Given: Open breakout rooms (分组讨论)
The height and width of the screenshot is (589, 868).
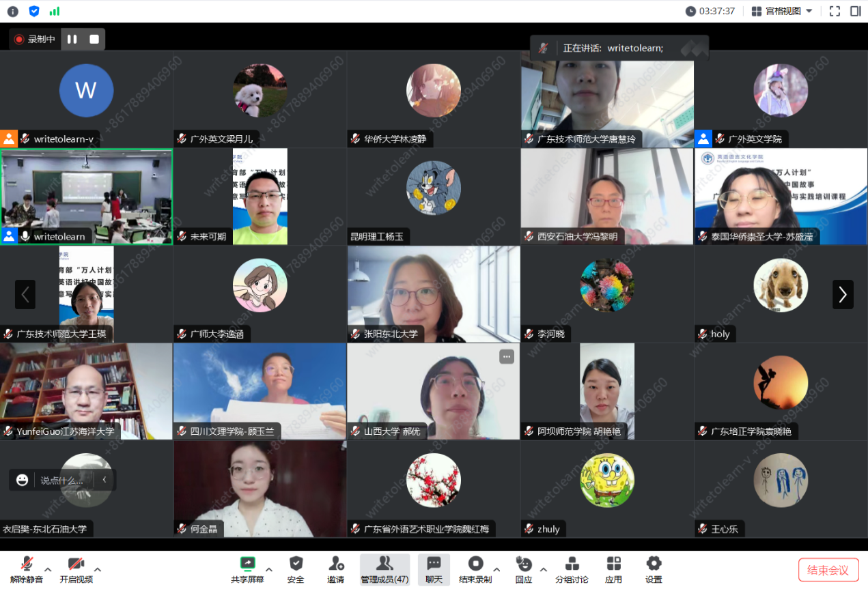Looking at the screenshot, I should point(572,569).
